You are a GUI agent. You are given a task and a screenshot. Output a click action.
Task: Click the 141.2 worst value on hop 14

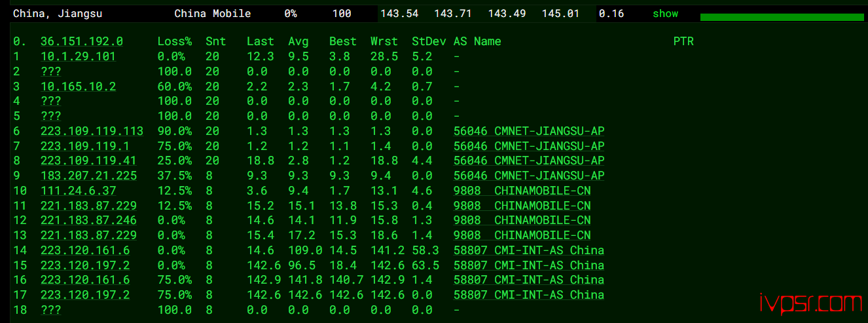tap(388, 250)
